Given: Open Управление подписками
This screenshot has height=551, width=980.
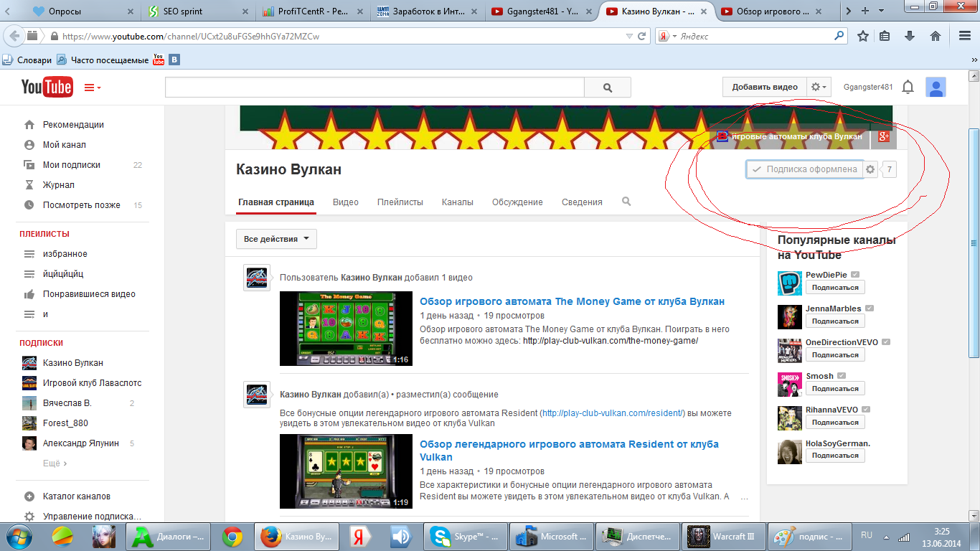Looking at the screenshot, I should pyautogui.click(x=92, y=517).
